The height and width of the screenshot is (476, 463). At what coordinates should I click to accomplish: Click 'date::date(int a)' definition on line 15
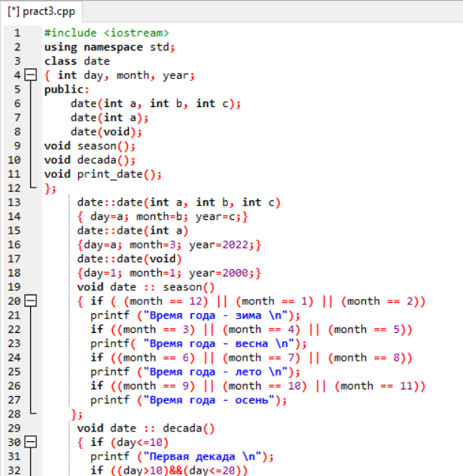pyautogui.click(x=133, y=230)
